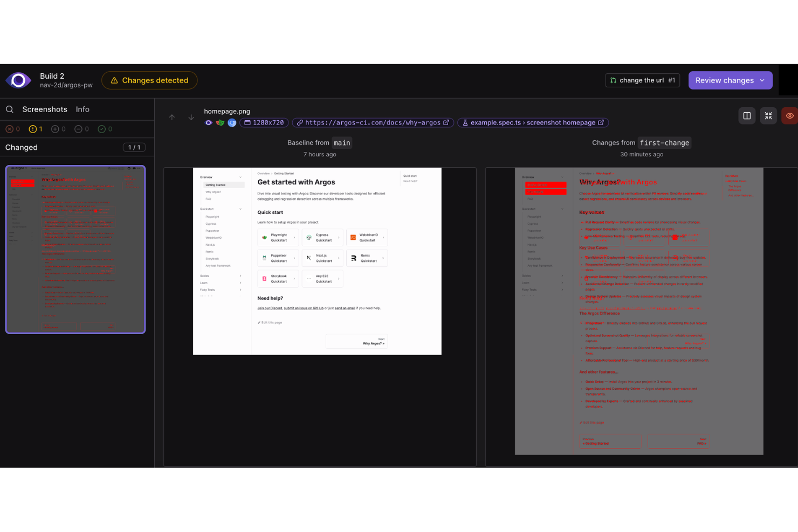This screenshot has width=798, height=532.
Task: Toggle the changed filter showing 1
Action: [x=36, y=129]
